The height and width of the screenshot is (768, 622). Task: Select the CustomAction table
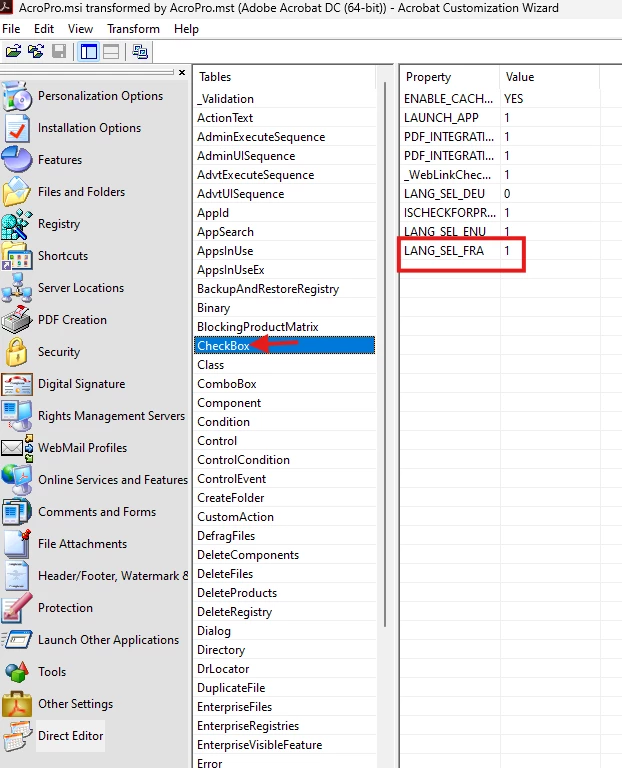pyautogui.click(x=285, y=517)
